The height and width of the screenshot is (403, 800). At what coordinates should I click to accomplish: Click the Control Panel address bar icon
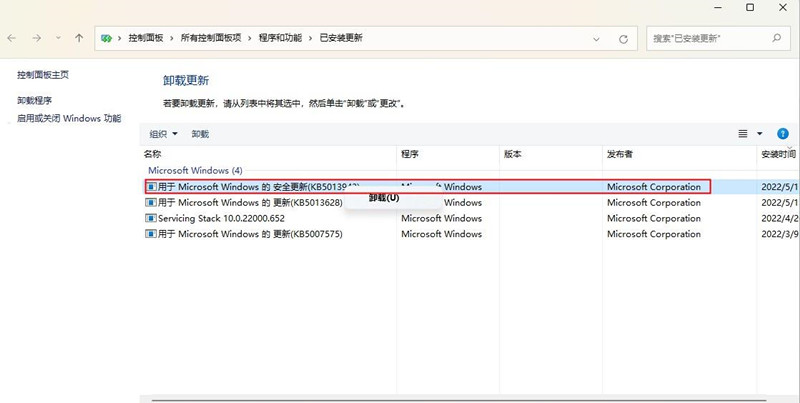pos(106,38)
